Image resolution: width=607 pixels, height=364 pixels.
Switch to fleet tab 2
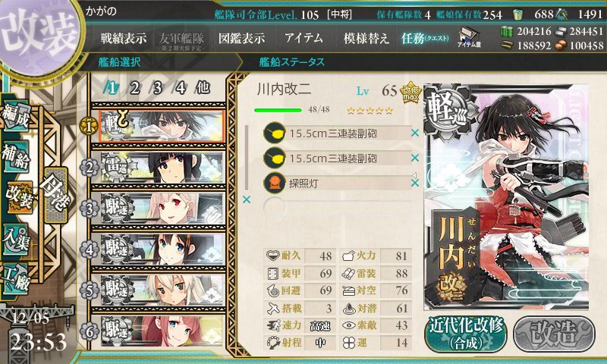pyautogui.click(x=135, y=88)
